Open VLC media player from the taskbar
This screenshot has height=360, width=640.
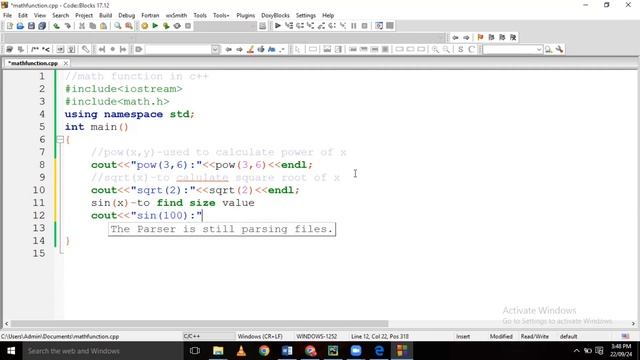(241, 351)
